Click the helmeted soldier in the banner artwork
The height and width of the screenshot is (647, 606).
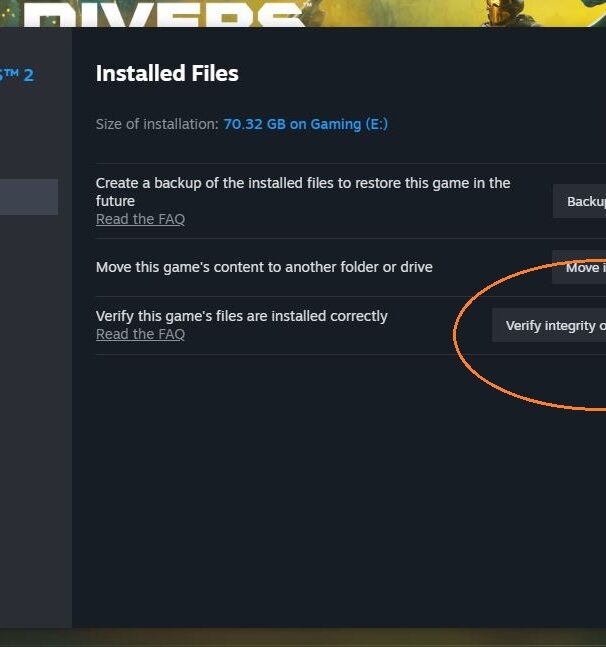[x=501, y=12]
